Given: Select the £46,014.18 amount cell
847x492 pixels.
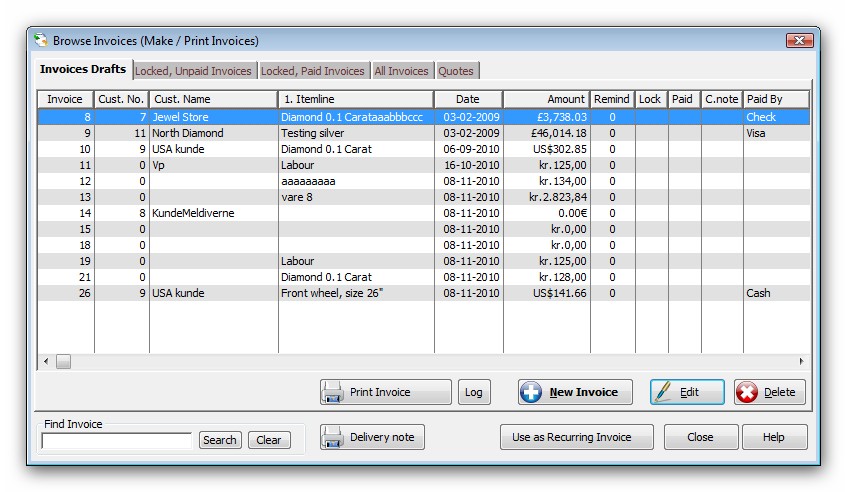Looking at the screenshot, I should pos(546,133).
